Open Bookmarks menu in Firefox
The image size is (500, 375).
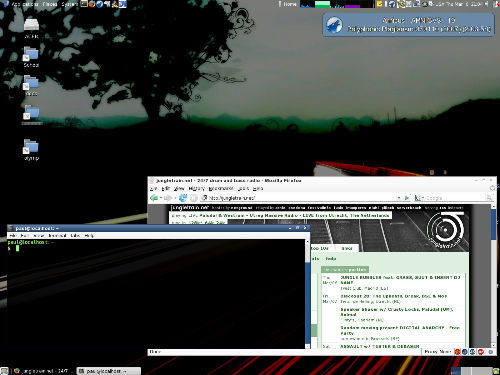(221, 188)
